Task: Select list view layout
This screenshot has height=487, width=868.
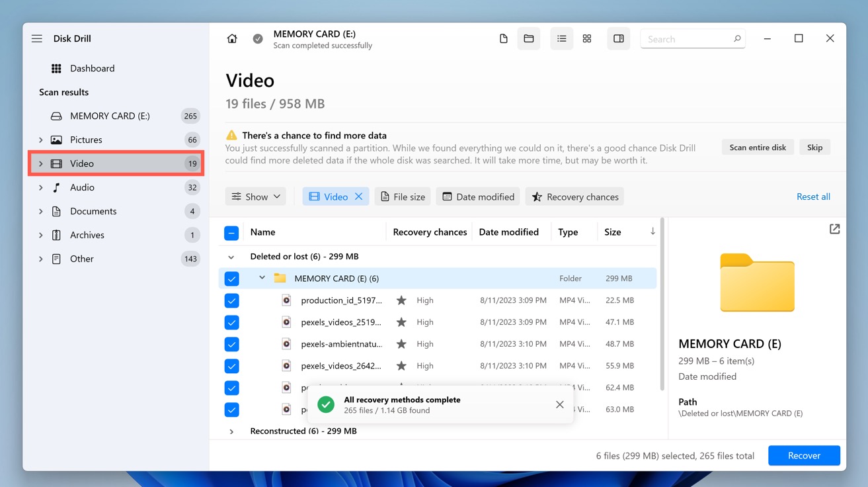Action: (561, 39)
